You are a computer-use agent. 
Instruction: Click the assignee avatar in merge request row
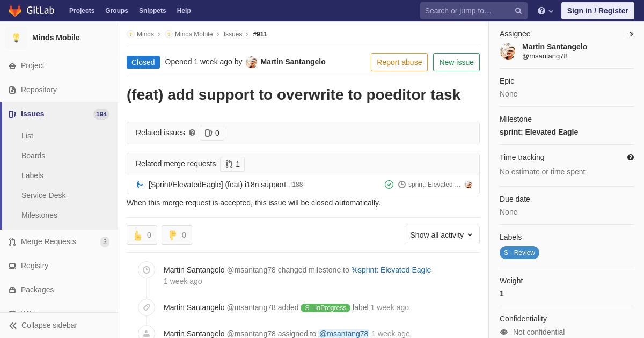click(x=469, y=185)
